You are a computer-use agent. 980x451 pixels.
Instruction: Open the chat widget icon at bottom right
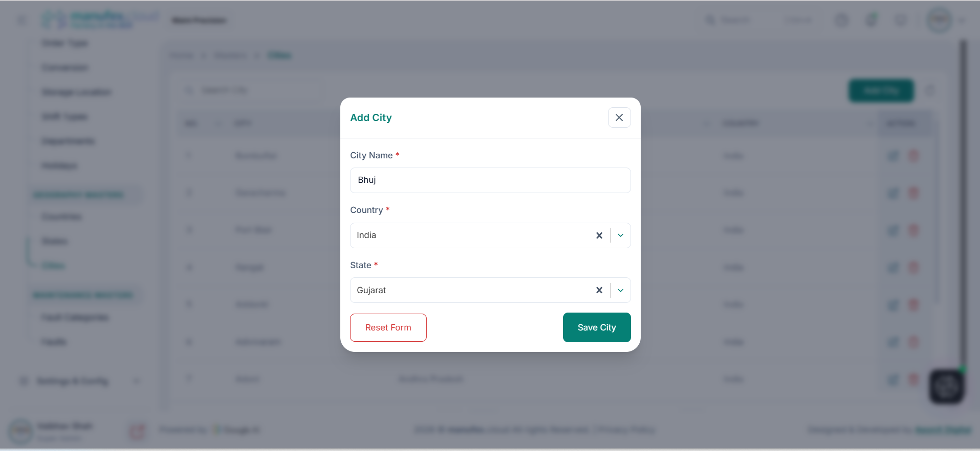(x=946, y=387)
